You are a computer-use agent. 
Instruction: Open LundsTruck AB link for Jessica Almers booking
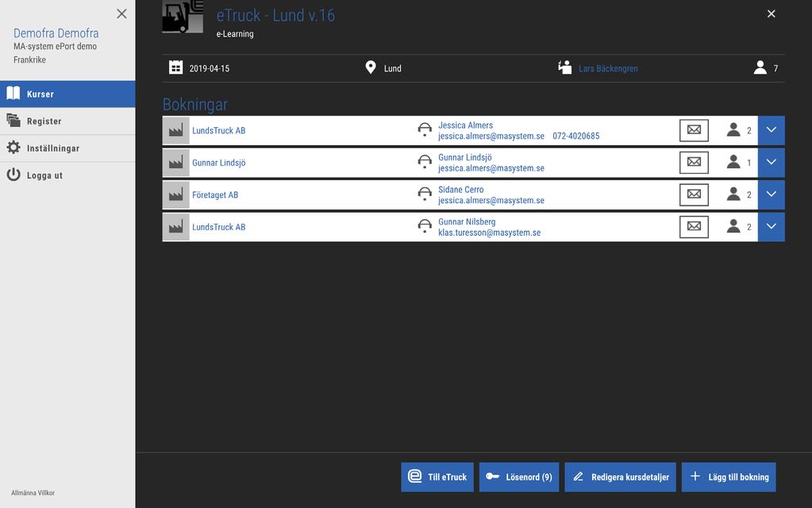(218, 130)
